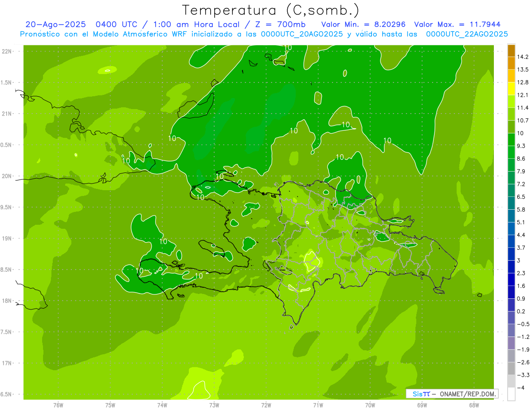Click the '-0.5' color scale value
532x411 pixels.
(x=524, y=324)
